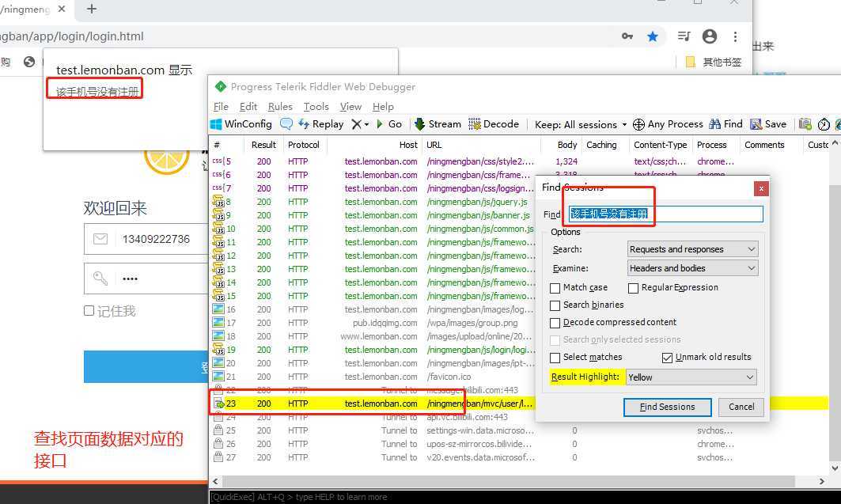The width and height of the screenshot is (841, 504).
Task: Click the camera screenshot icon in Fiddler toolbar
Action: (805, 124)
